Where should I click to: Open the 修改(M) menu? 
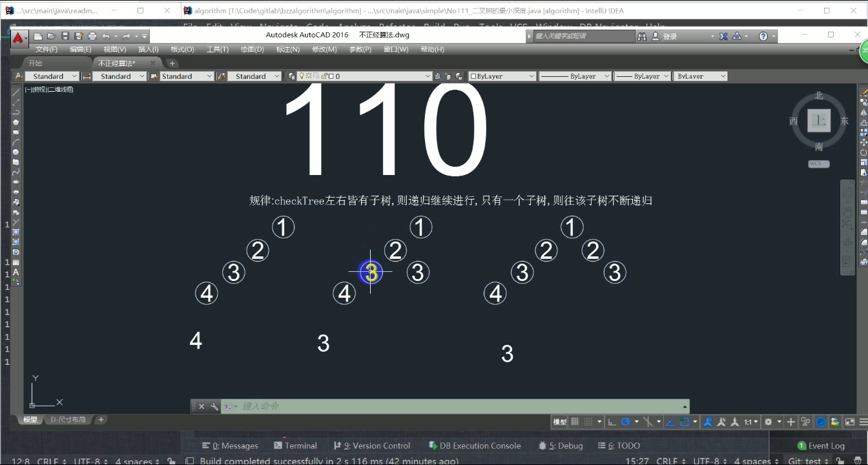[324, 50]
